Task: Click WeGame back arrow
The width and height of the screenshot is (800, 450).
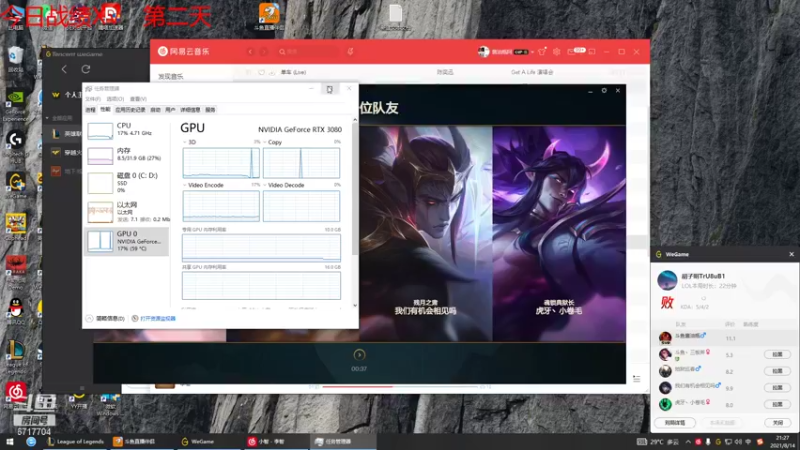Action: 64,69
